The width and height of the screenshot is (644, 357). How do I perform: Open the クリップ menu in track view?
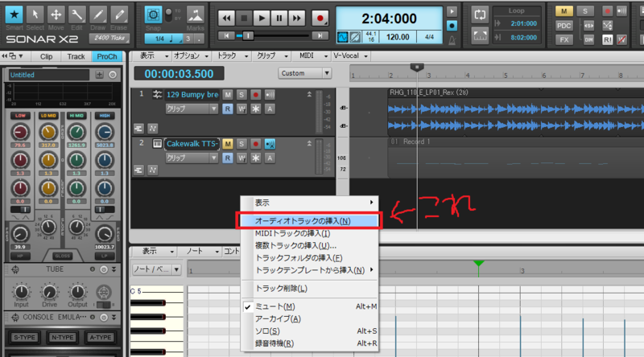click(x=272, y=55)
